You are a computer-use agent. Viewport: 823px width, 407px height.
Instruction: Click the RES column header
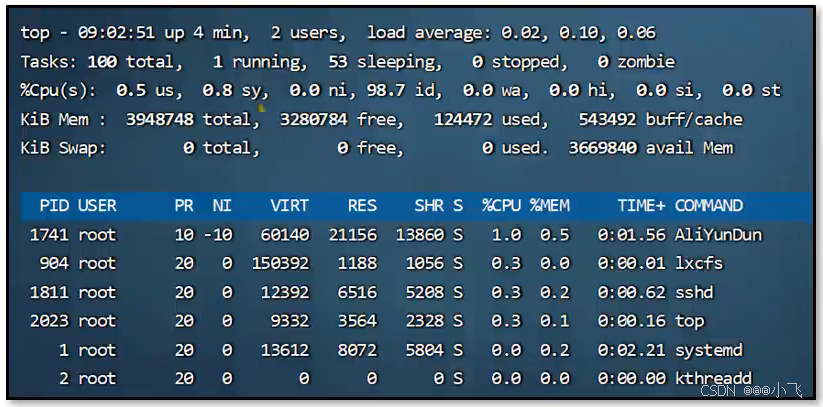tap(362, 205)
